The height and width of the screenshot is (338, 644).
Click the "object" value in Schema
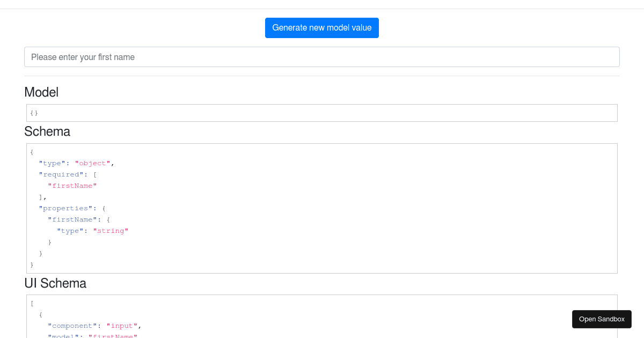(x=92, y=163)
